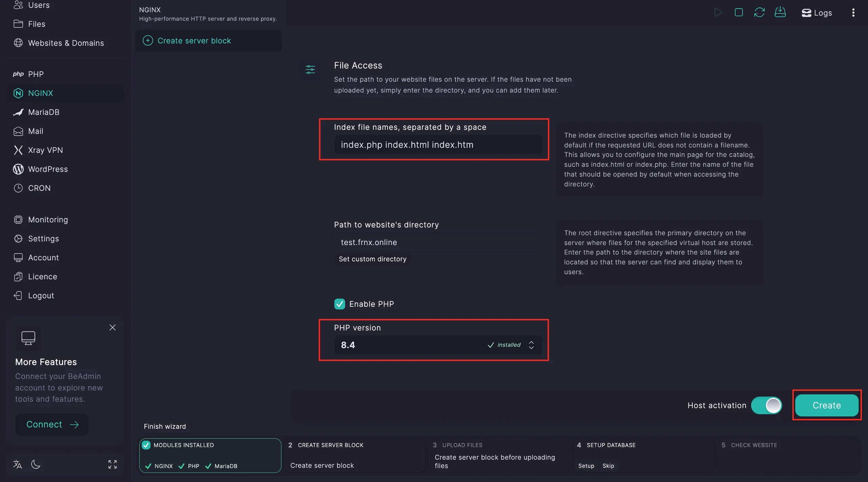This screenshot has height=482, width=868.
Task: Click the WordPress logo icon
Action: pyautogui.click(x=18, y=169)
